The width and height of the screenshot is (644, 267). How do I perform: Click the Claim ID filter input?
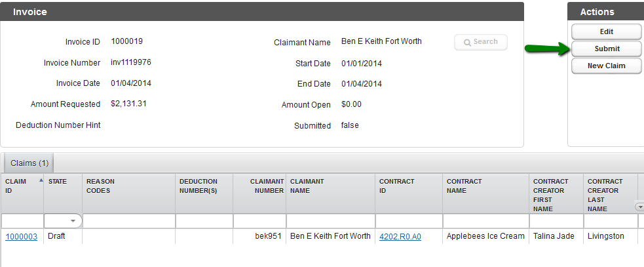(x=22, y=221)
